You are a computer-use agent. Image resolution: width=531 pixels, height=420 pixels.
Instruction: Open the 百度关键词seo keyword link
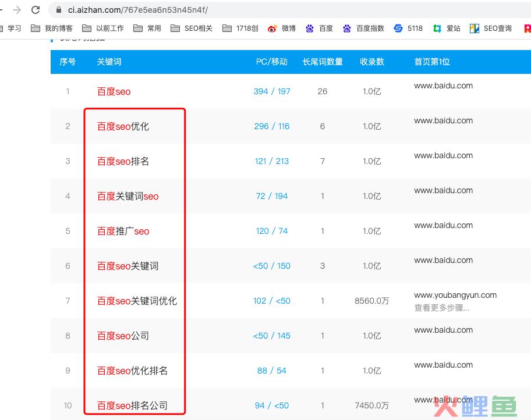click(128, 196)
